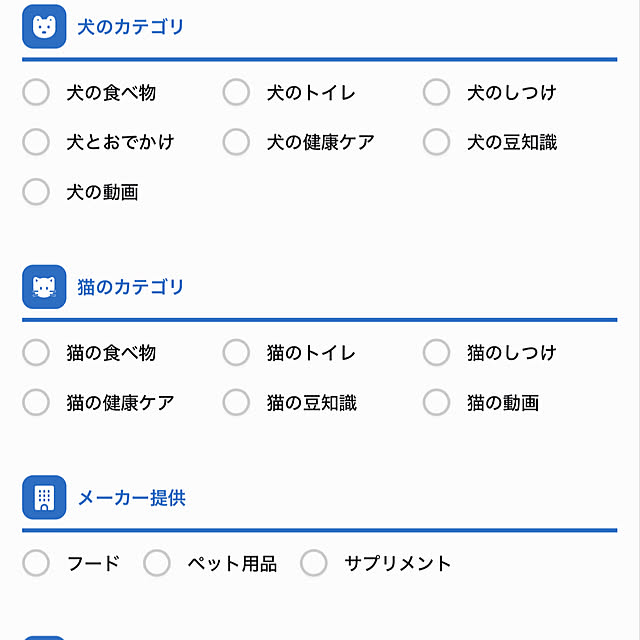The width and height of the screenshot is (640, 640).
Task: Click the building icon for メーカー提供
Action: (x=44, y=497)
